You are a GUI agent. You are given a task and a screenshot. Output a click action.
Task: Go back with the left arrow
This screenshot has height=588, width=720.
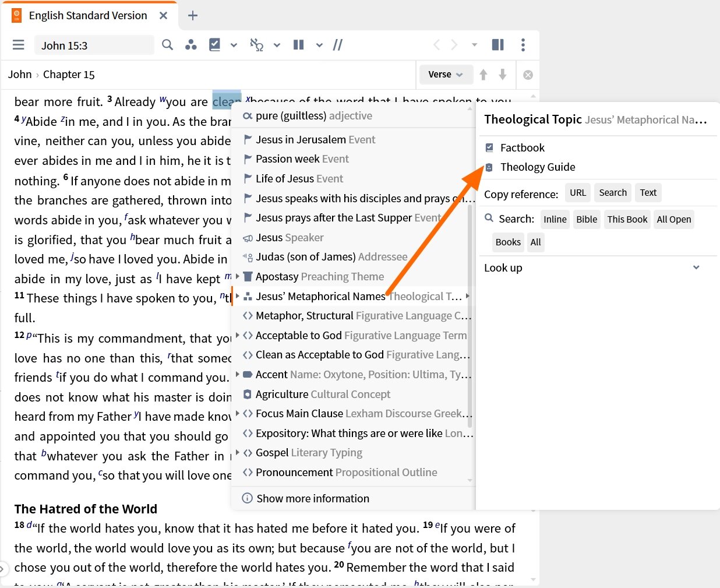pos(436,45)
